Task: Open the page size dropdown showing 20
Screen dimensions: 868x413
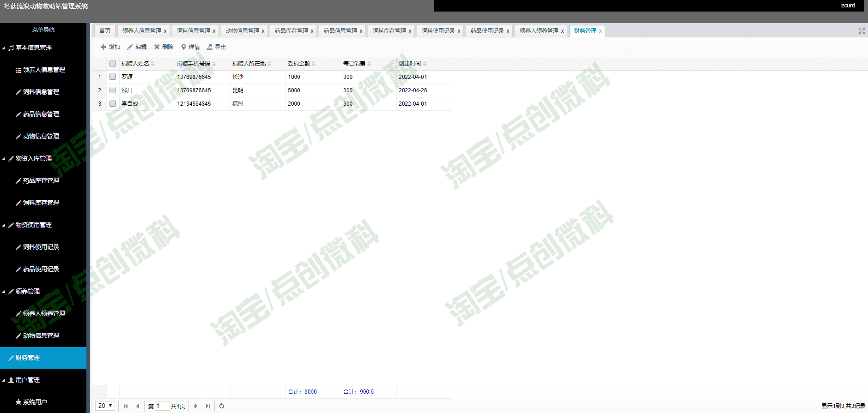Action: coord(105,406)
